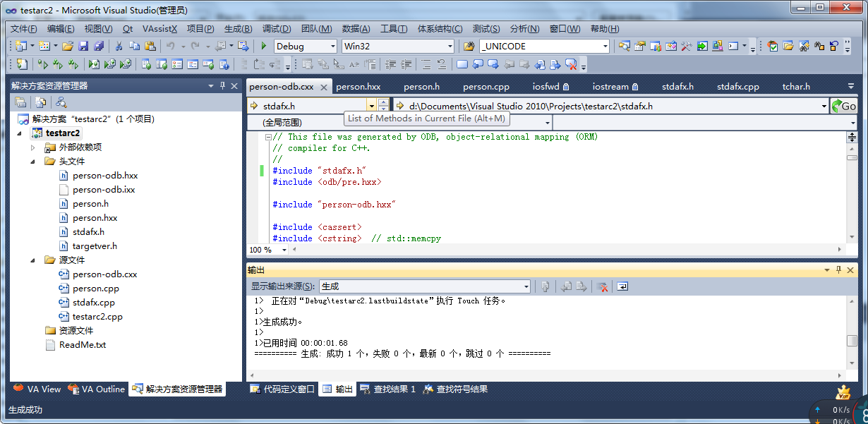Click the Cut scissors icon
The height and width of the screenshot is (424, 868).
coord(119,46)
